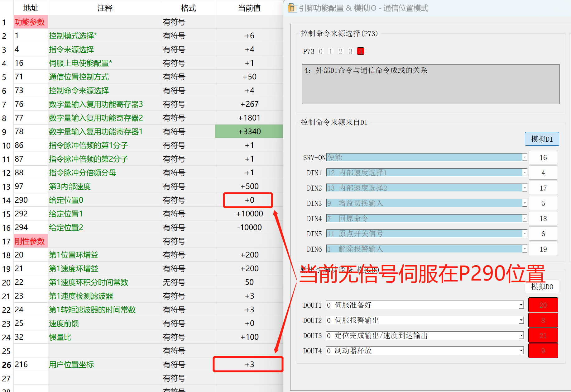The width and height of the screenshot is (571, 392).
Task: Select P73 option 1
Action: point(331,51)
